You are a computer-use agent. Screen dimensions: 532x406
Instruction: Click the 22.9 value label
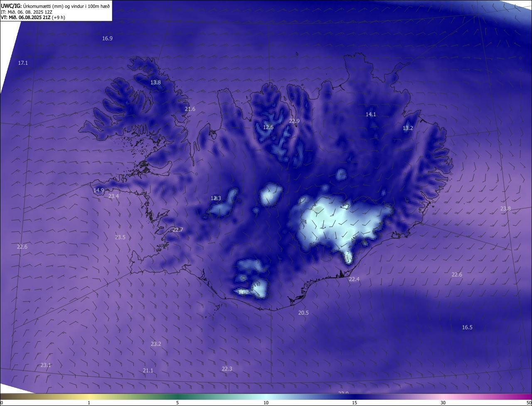(x=294, y=121)
